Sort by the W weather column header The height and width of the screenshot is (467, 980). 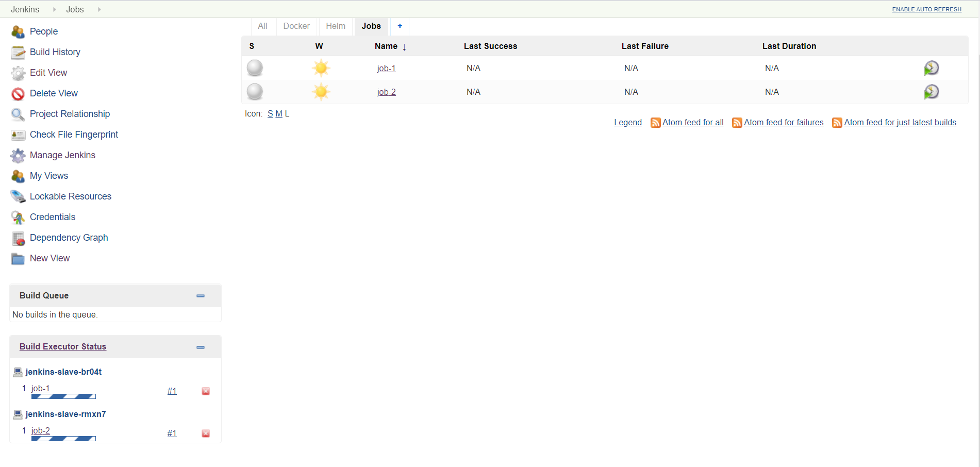coord(319,46)
